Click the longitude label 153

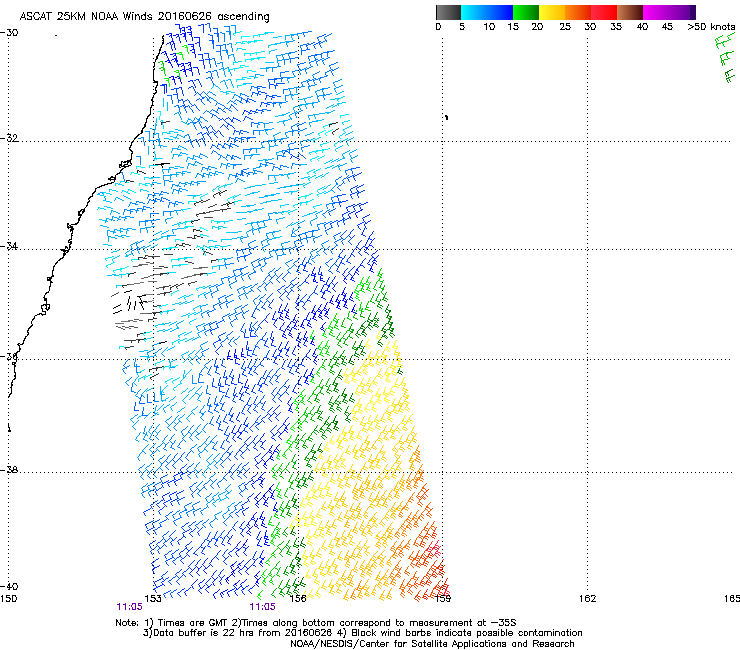tap(153, 599)
